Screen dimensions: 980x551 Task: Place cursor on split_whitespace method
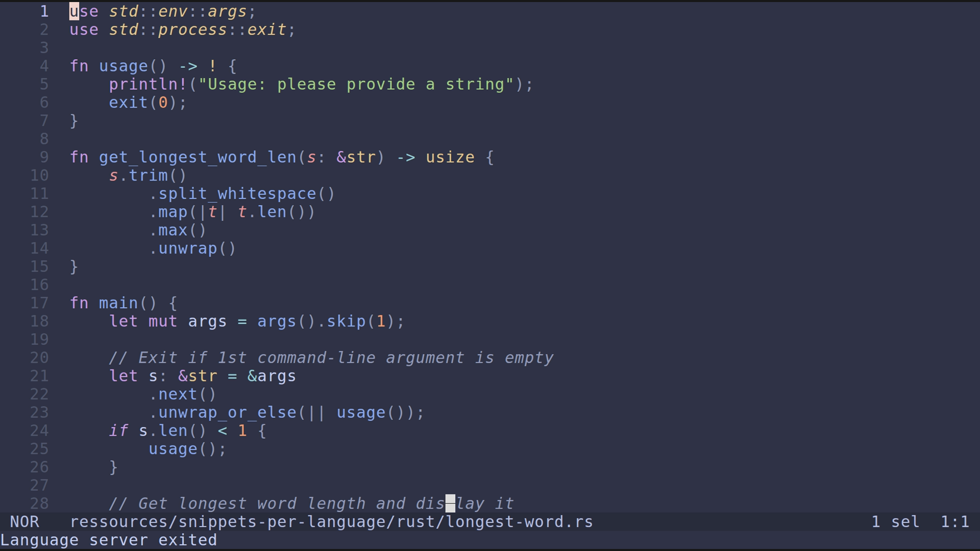pos(237,194)
